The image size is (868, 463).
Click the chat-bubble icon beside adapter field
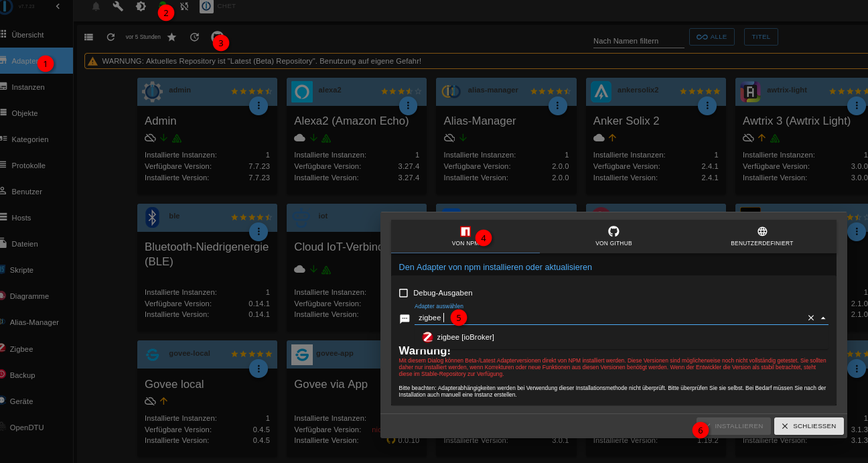(405, 319)
